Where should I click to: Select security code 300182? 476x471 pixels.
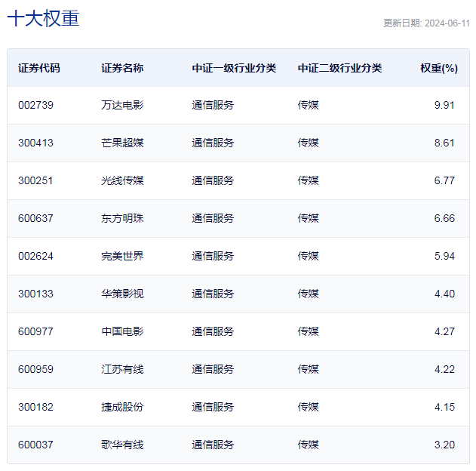(35, 407)
